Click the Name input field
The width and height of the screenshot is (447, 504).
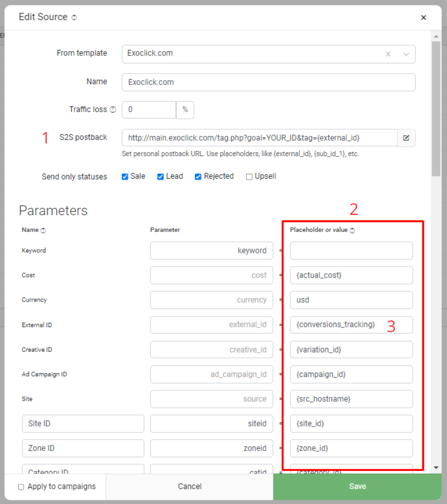[x=269, y=82]
